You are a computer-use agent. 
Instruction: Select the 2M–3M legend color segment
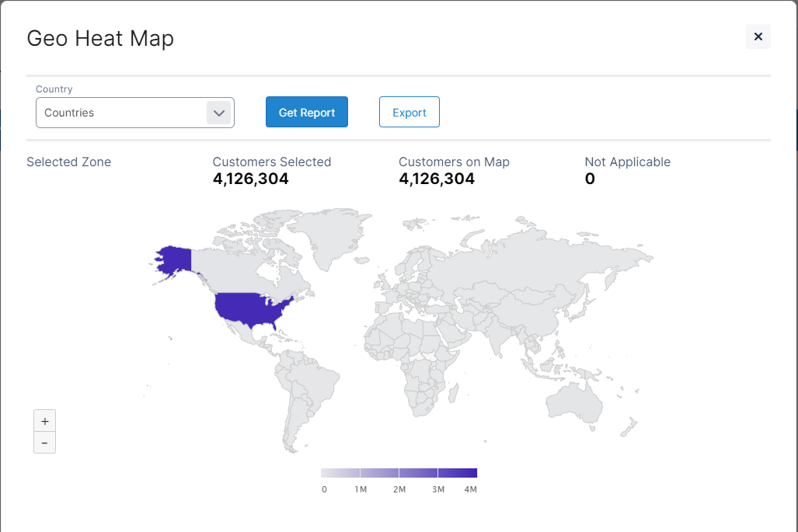[x=418, y=472]
